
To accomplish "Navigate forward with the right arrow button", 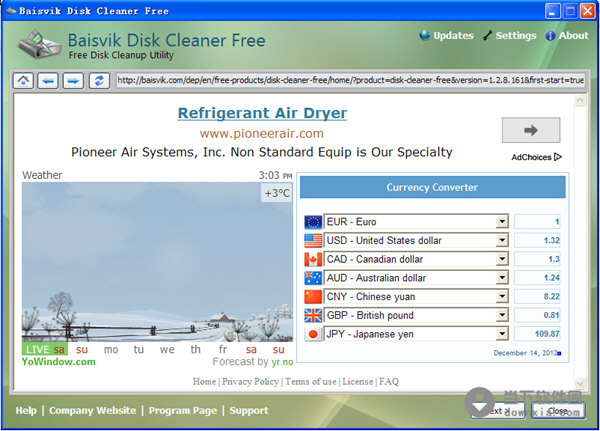I will click(73, 81).
